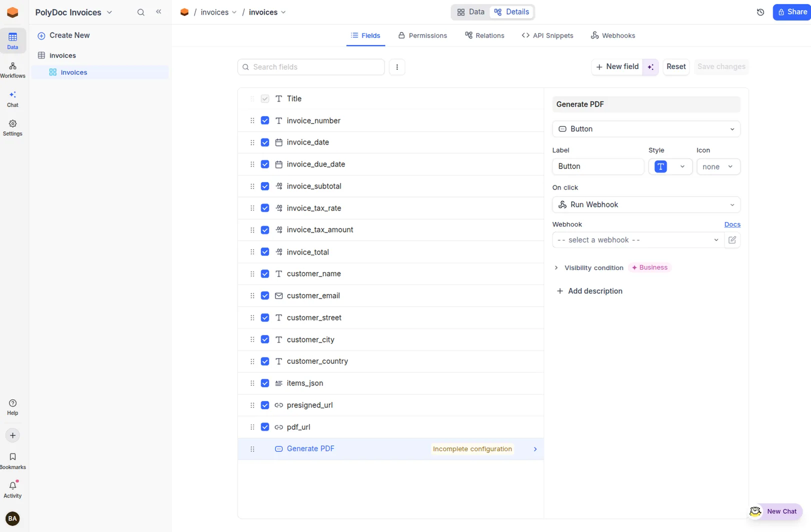Open the first invoices breadcrumb dropdown
The height and width of the screenshot is (532, 811).
[x=218, y=12]
